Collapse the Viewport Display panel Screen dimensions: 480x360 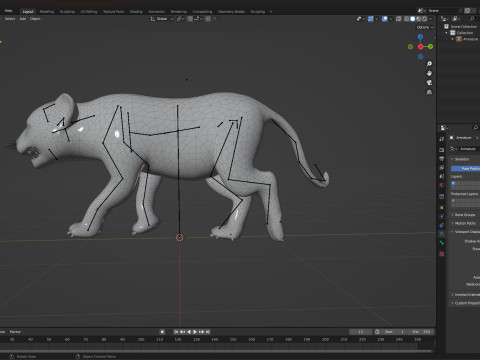click(465, 232)
